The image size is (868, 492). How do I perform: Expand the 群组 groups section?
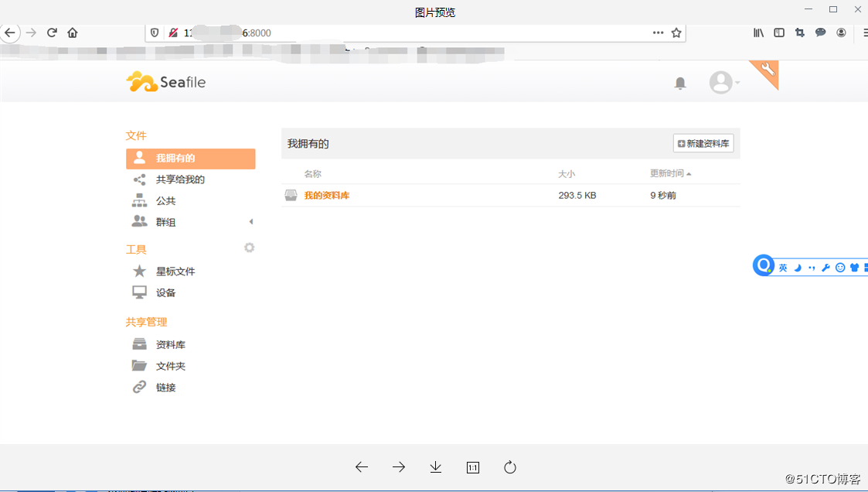pyautogui.click(x=250, y=221)
